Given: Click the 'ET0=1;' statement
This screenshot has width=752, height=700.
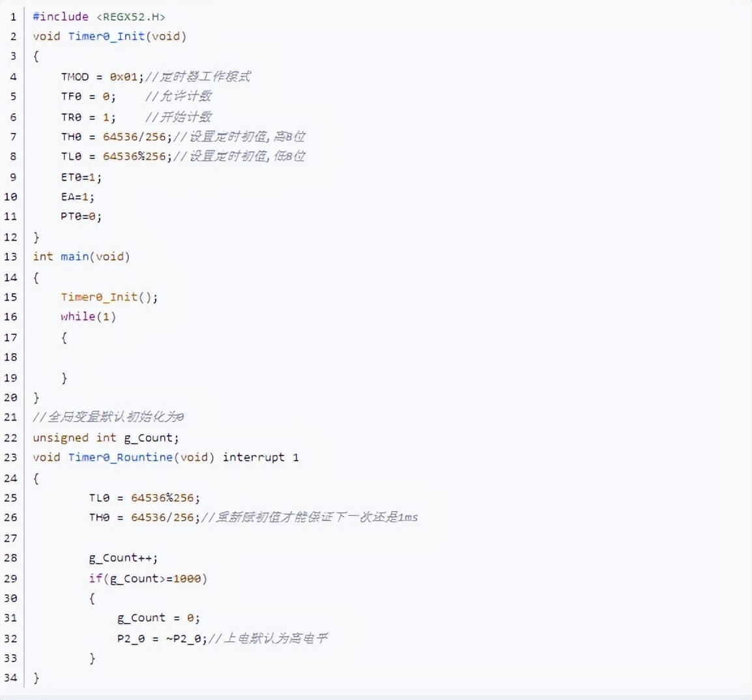Looking at the screenshot, I should pyautogui.click(x=81, y=177).
